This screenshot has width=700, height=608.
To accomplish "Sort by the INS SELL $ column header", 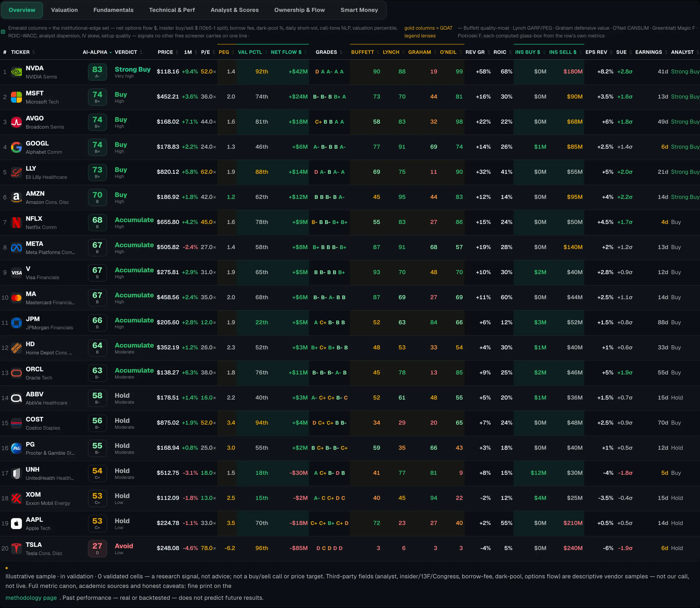I will 565,52.
